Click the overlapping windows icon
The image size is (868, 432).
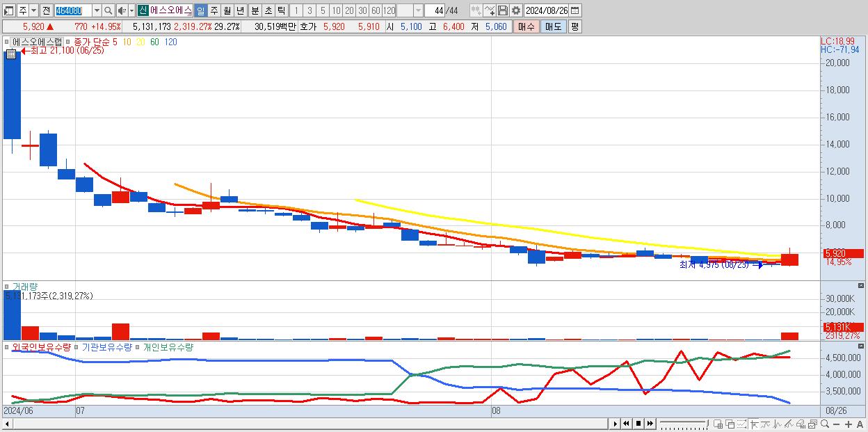730,424
